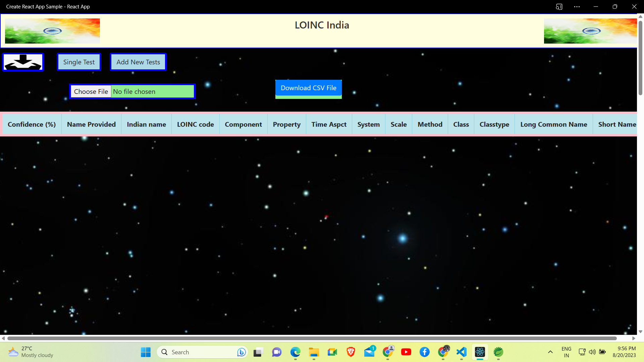Open Windows Start menu

[146, 352]
